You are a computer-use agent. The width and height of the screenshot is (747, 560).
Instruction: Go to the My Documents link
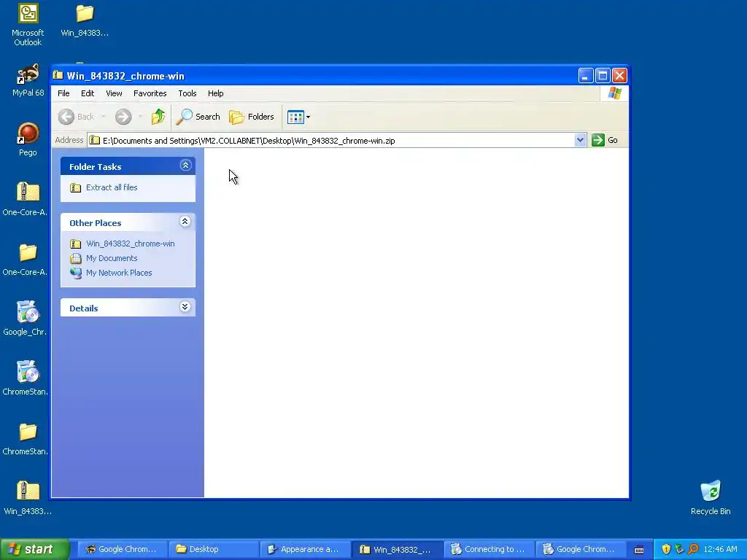(112, 258)
